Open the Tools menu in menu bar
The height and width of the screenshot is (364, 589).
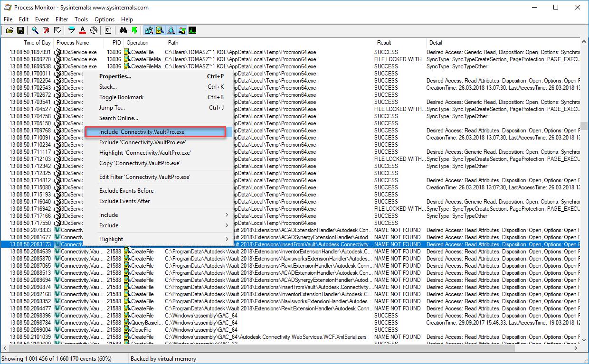coord(81,19)
